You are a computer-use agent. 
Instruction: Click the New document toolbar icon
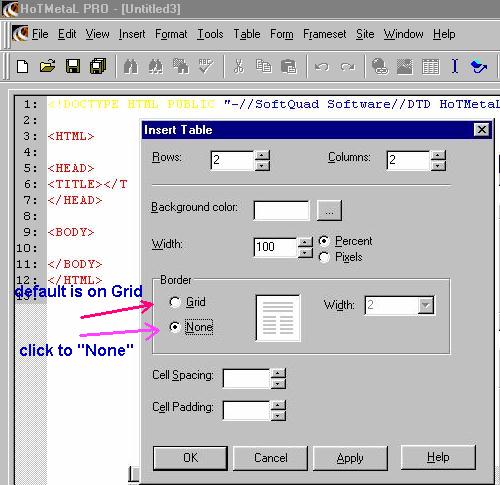(x=22, y=66)
